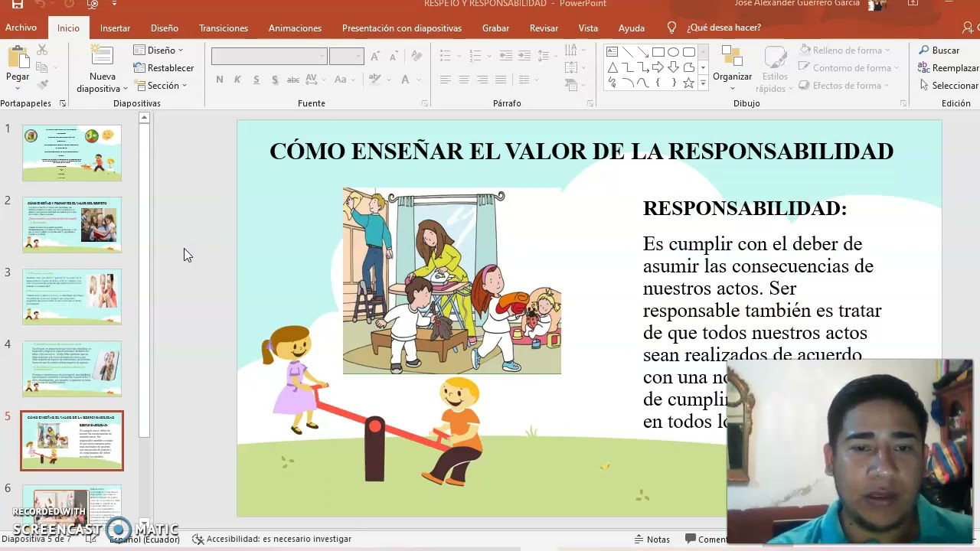This screenshot has height=551, width=980.
Task: Open the Efectos de forma dropdown
Action: [844, 85]
